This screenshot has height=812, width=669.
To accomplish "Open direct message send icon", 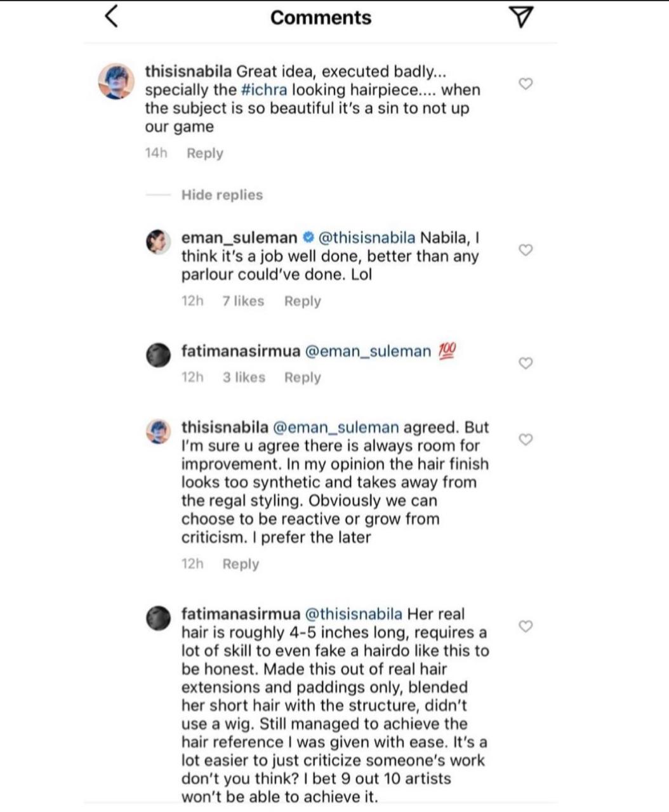I will pos(521,17).
